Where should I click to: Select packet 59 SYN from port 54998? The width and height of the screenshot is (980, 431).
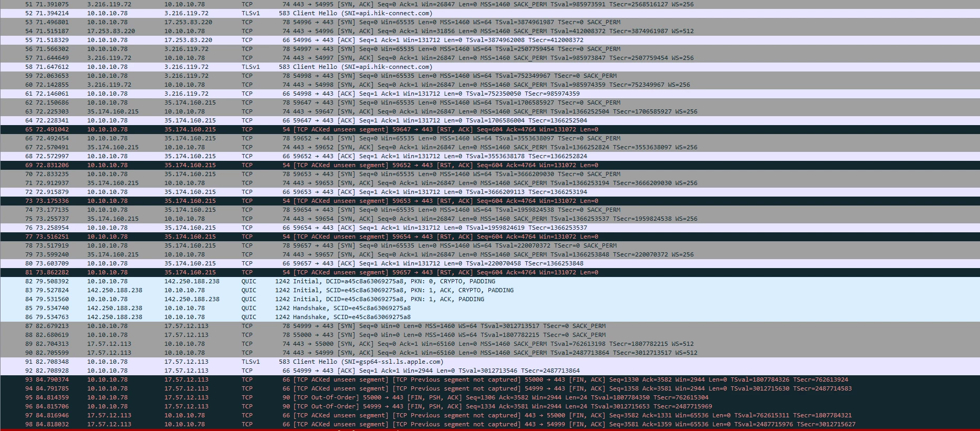point(490,76)
